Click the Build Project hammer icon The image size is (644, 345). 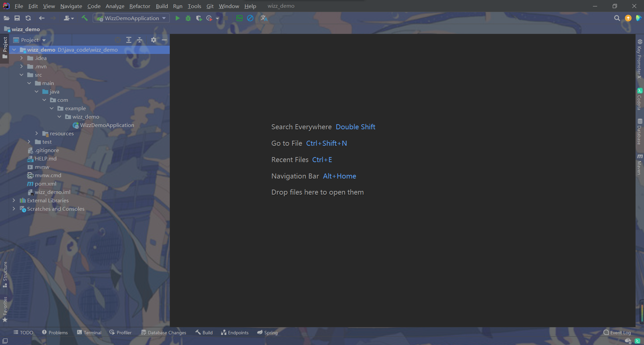click(x=85, y=18)
